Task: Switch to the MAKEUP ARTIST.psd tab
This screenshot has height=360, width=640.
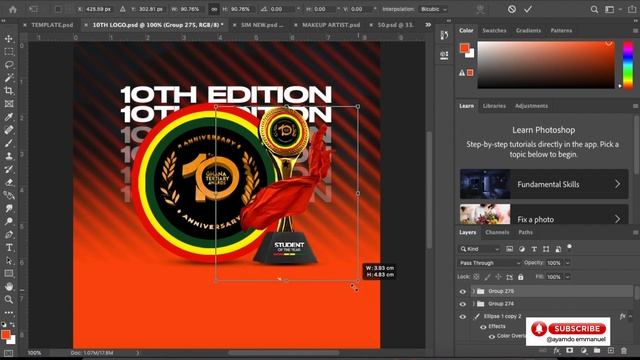Action: (x=331, y=25)
